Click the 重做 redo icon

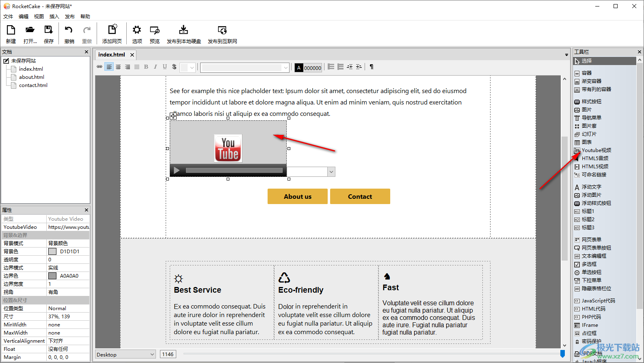87,30
